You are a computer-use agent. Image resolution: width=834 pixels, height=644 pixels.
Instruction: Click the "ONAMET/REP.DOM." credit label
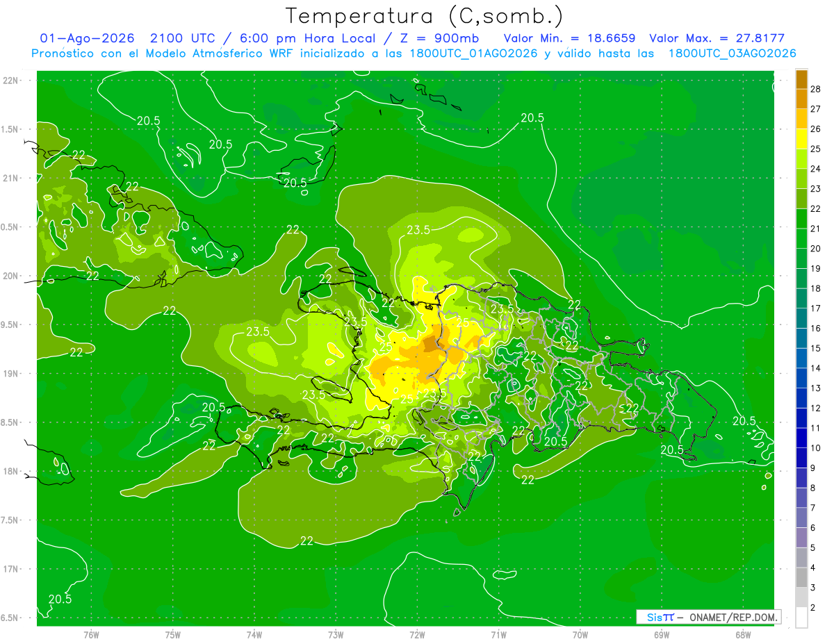[735, 617]
